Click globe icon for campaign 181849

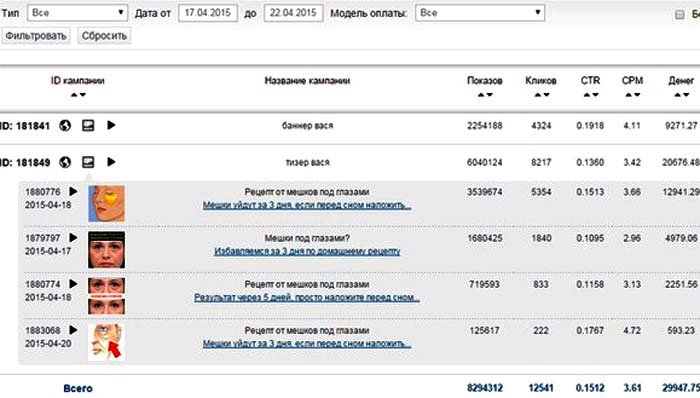click(65, 162)
